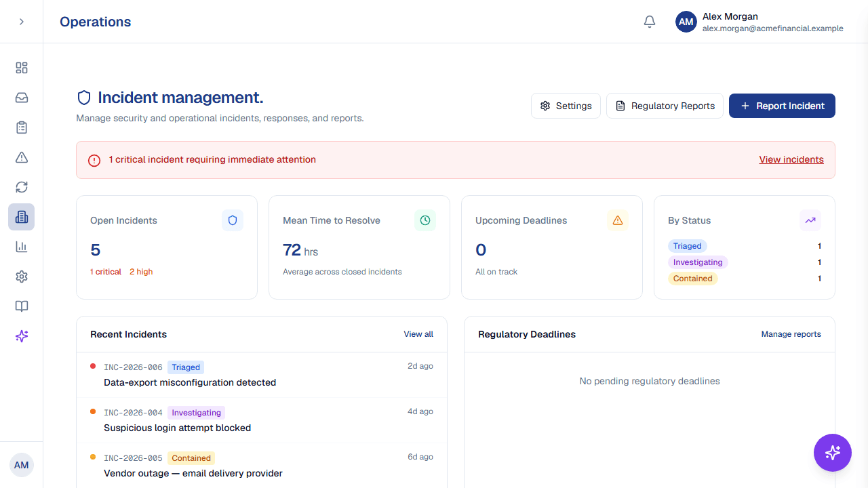The image size is (868, 488).
Task: Click the 'All on track' text
Action: click(496, 272)
